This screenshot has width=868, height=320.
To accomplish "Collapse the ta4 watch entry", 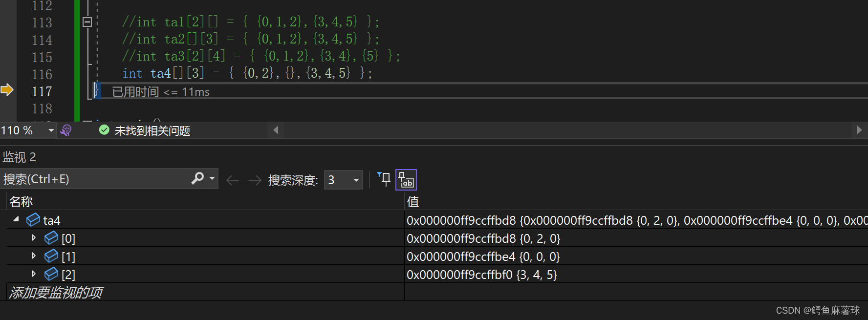I will 16,220.
